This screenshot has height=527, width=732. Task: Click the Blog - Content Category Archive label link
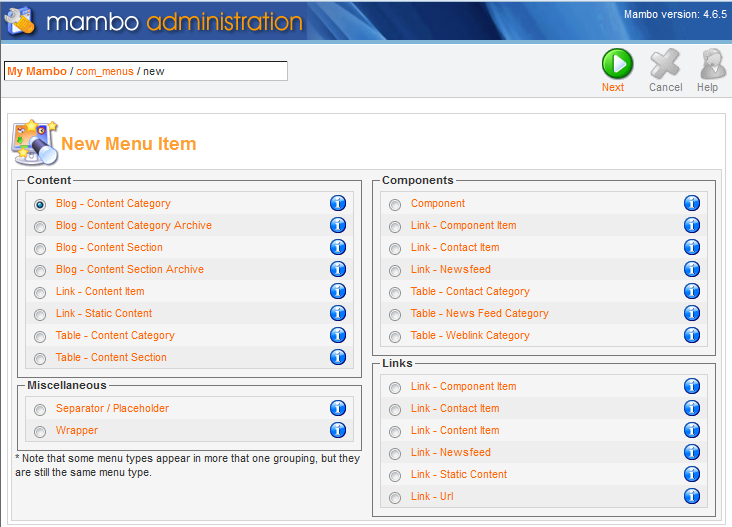(134, 225)
